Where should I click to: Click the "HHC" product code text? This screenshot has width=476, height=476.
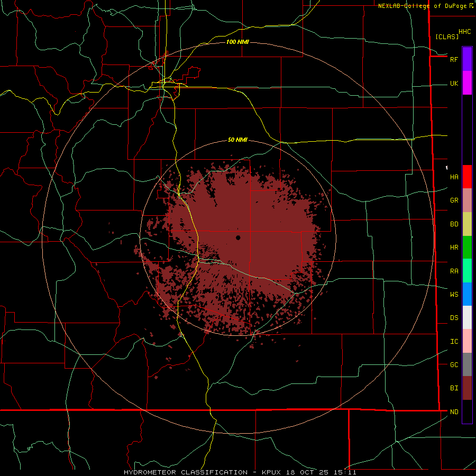(x=465, y=32)
